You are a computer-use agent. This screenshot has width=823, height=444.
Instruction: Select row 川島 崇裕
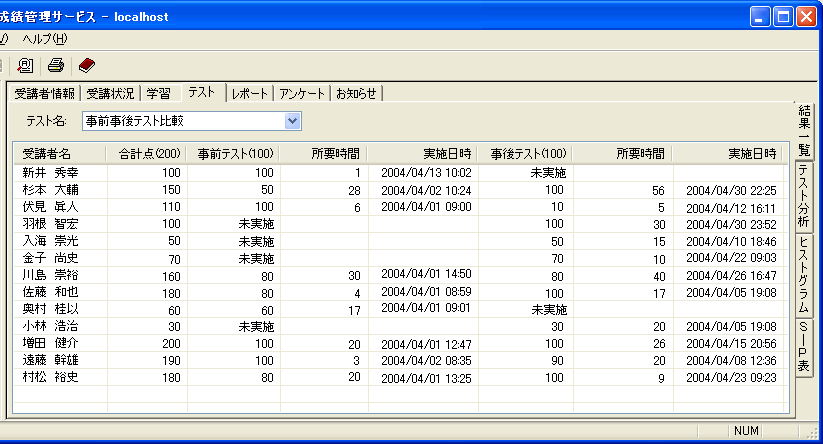[401, 275]
